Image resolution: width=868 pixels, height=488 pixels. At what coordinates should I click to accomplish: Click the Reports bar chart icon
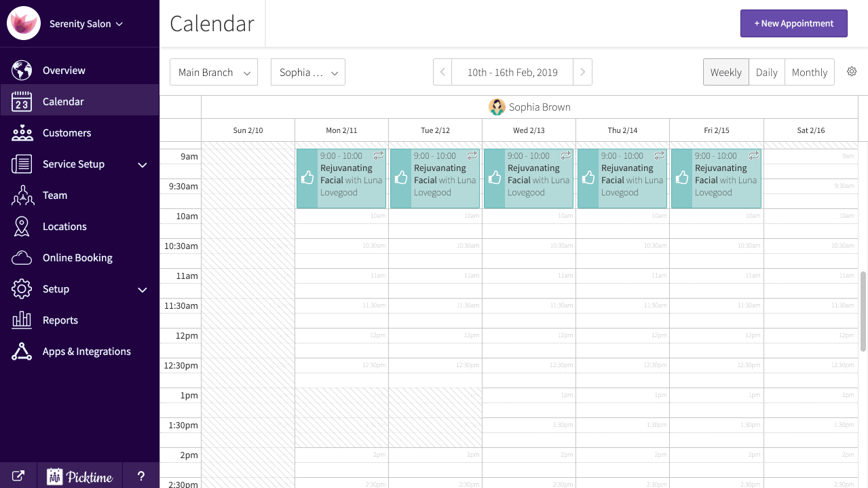point(22,320)
